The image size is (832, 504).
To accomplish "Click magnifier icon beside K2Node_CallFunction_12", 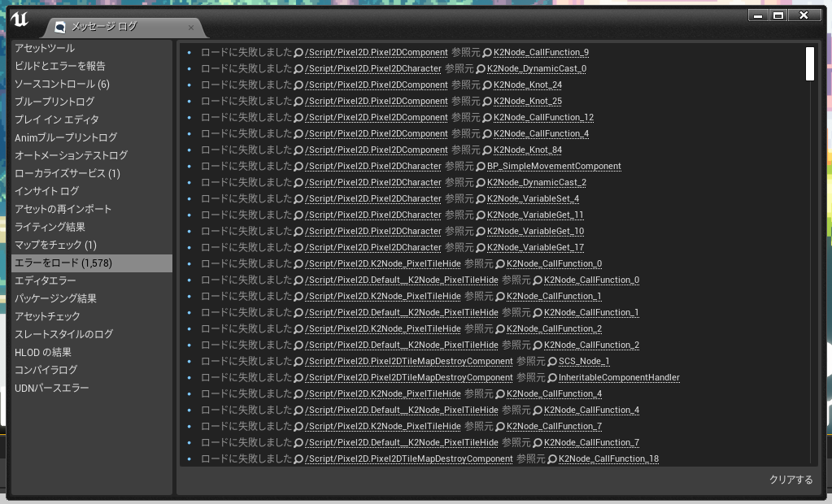I will pos(487,118).
